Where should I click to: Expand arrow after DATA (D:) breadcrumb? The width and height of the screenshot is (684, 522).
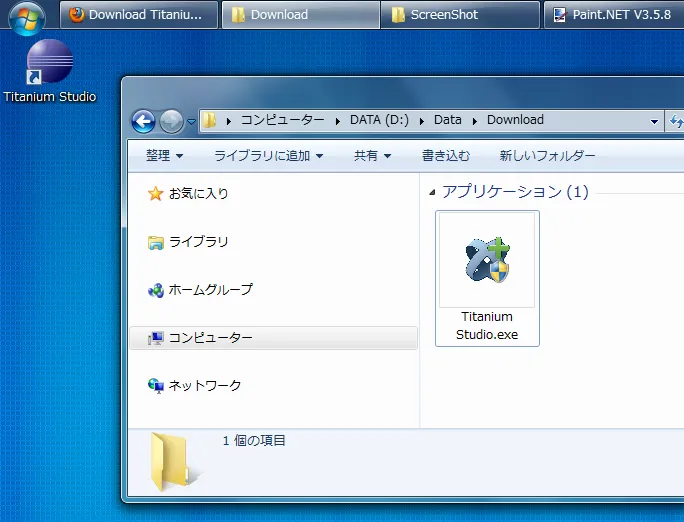pos(421,121)
